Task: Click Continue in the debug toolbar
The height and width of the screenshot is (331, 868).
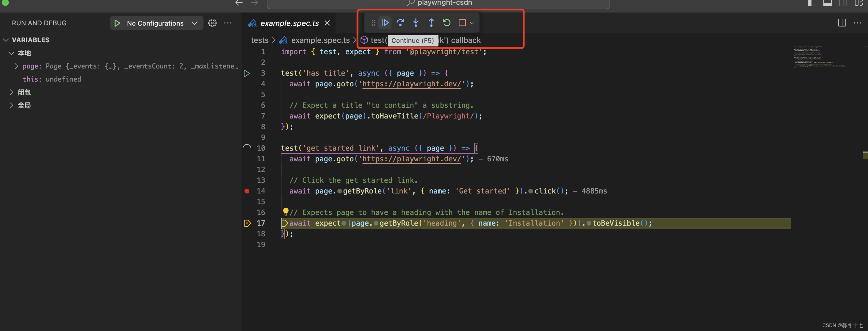Action: [385, 23]
